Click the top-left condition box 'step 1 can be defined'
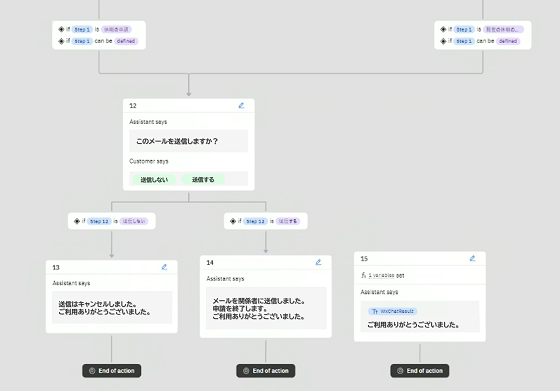 point(99,41)
